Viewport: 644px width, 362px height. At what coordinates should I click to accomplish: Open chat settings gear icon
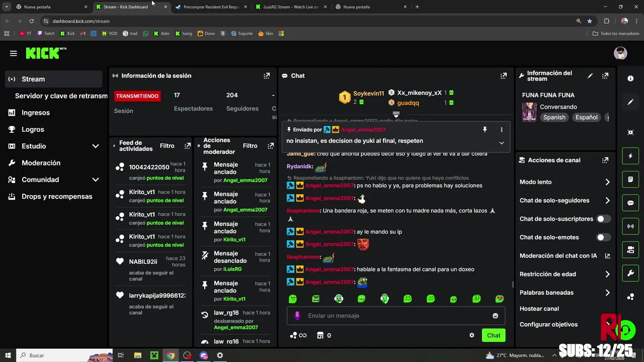click(x=472, y=335)
